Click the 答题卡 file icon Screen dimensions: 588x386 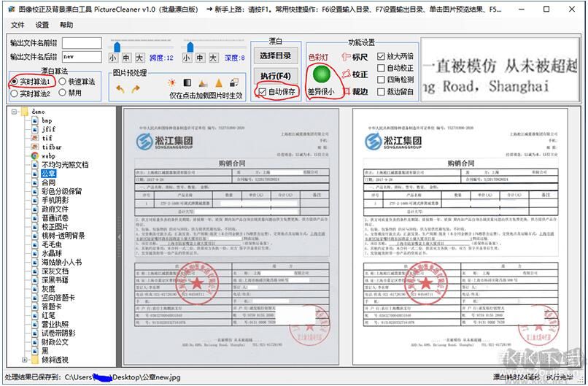34,306
